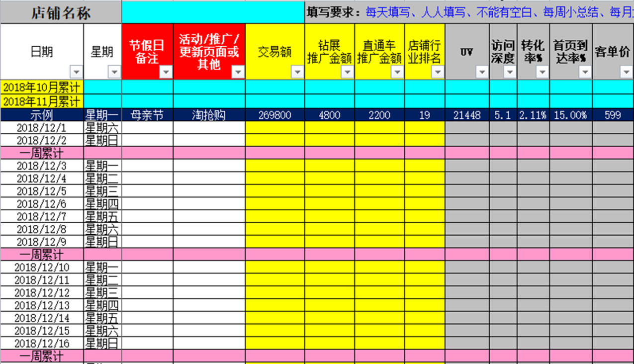Open the 星期 column filter dropdown
The image size is (634, 364).
[x=114, y=72]
